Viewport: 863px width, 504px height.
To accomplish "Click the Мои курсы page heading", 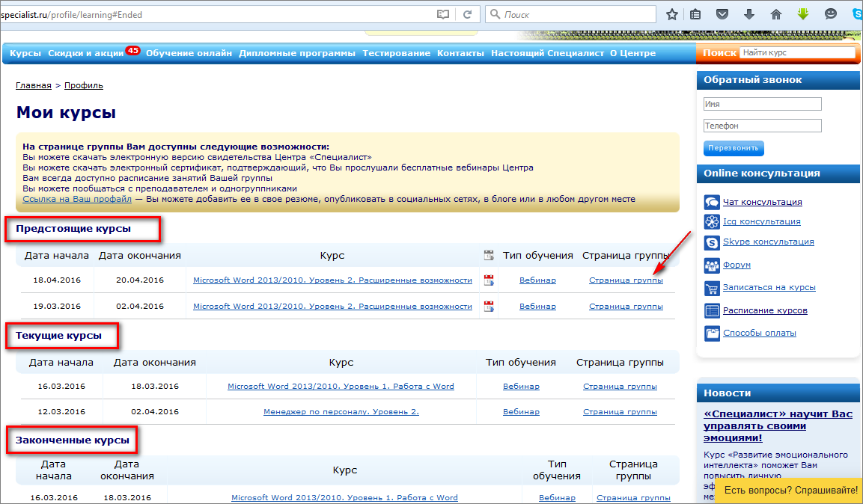I will click(x=66, y=113).
